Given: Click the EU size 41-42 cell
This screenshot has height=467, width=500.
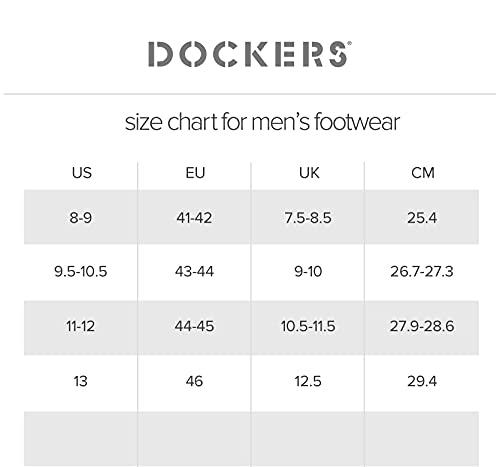Looking at the screenshot, I should point(194,217).
